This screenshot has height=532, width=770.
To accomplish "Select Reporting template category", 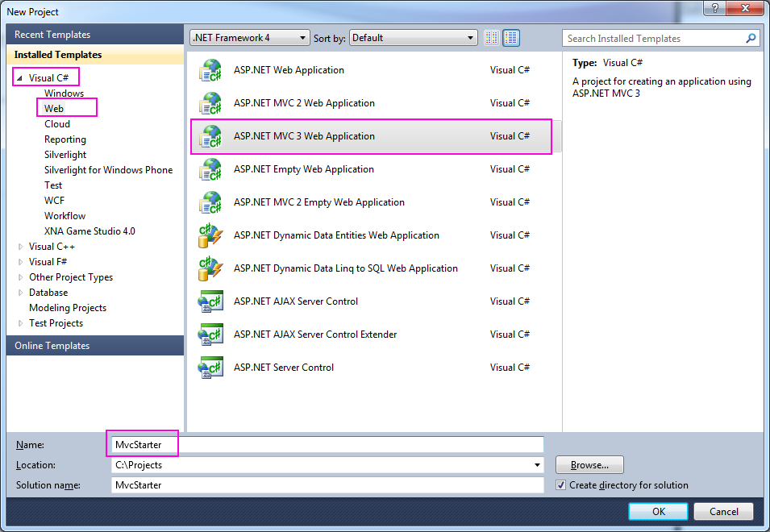I will [x=65, y=139].
